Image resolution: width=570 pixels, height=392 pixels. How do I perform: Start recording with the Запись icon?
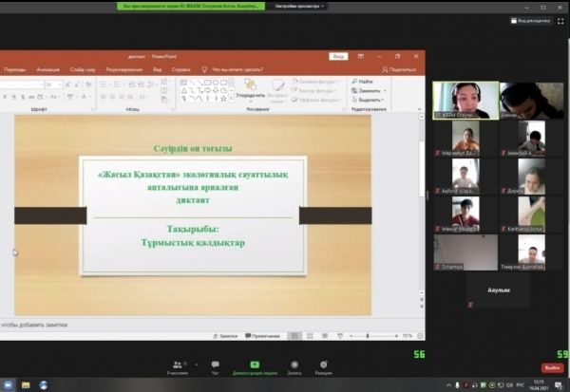[x=294, y=365]
